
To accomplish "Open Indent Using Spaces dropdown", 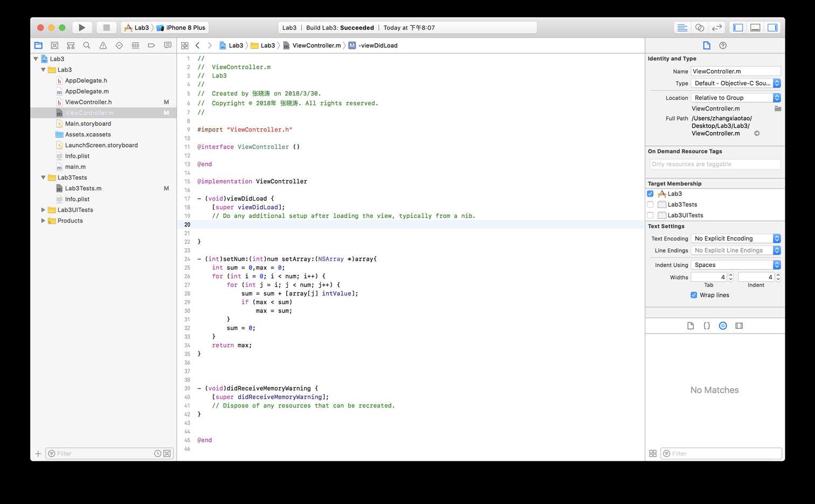I will coord(736,265).
